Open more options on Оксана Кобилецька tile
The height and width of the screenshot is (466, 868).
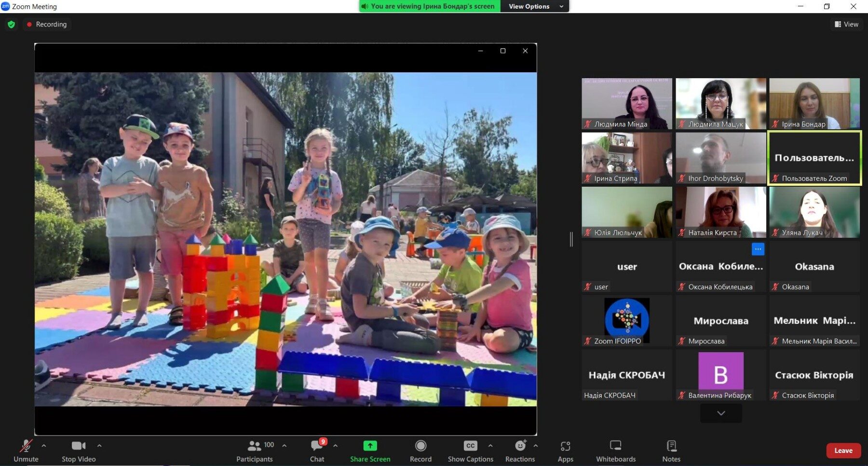[x=758, y=249]
